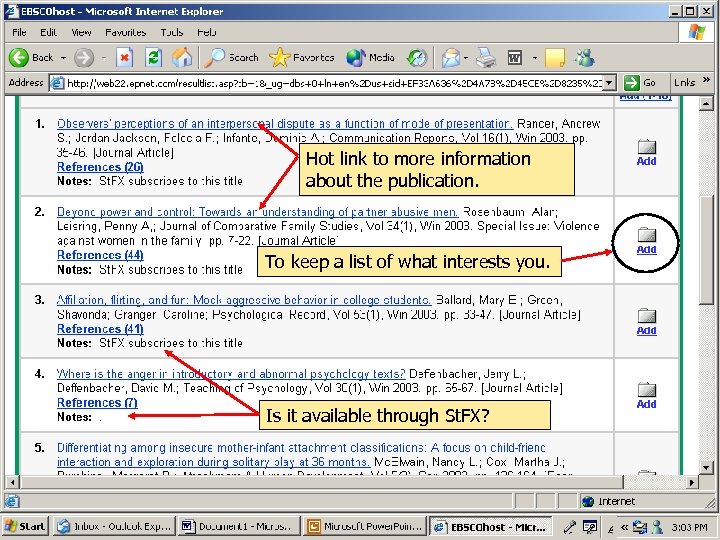
Task: Click the Internet zone status bar indicator
Action: 608,501
